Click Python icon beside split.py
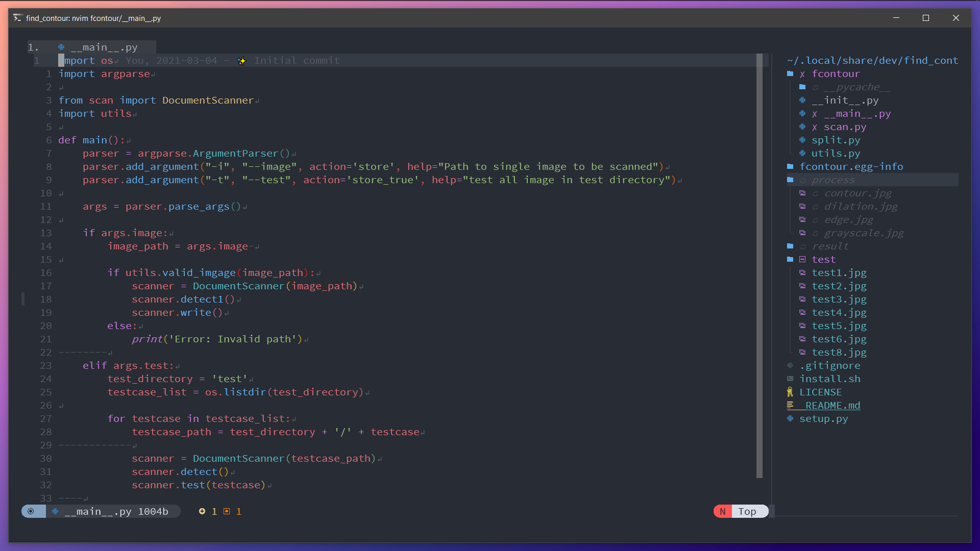The height and width of the screenshot is (551, 980). [802, 140]
